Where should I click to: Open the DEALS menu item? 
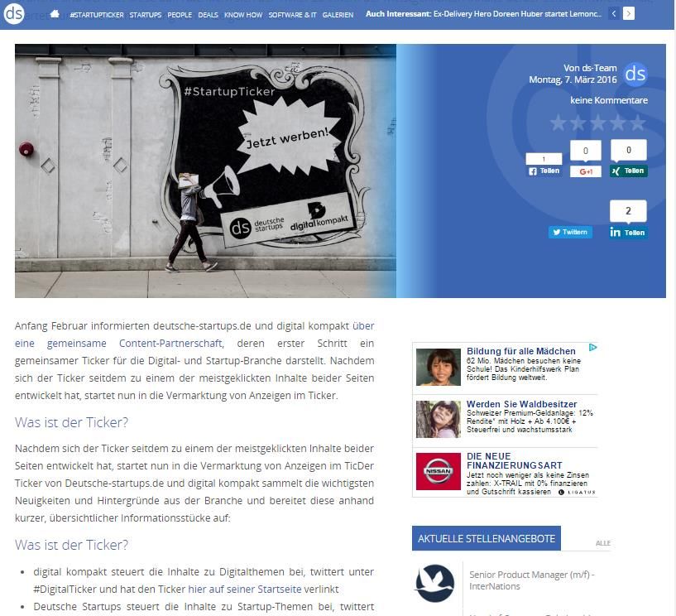tap(208, 15)
